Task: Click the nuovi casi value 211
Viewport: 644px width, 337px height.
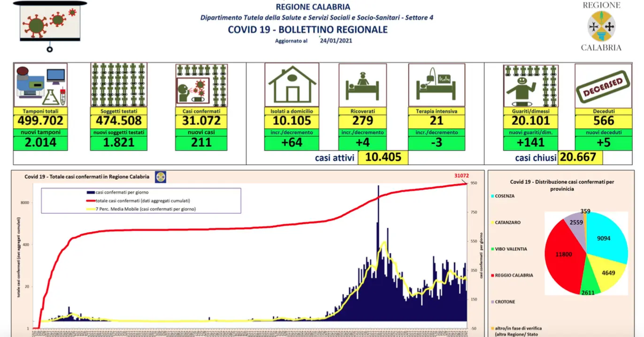Action: 201,143
